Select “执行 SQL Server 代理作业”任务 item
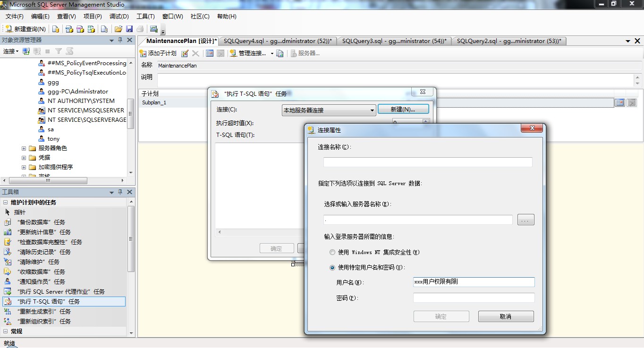Screen dimensions: 644x348 pyautogui.click(x=64, y=291)
